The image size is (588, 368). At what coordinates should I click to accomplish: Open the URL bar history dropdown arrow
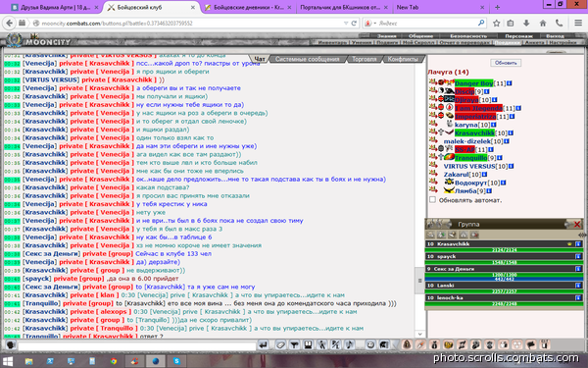(346, 24)
